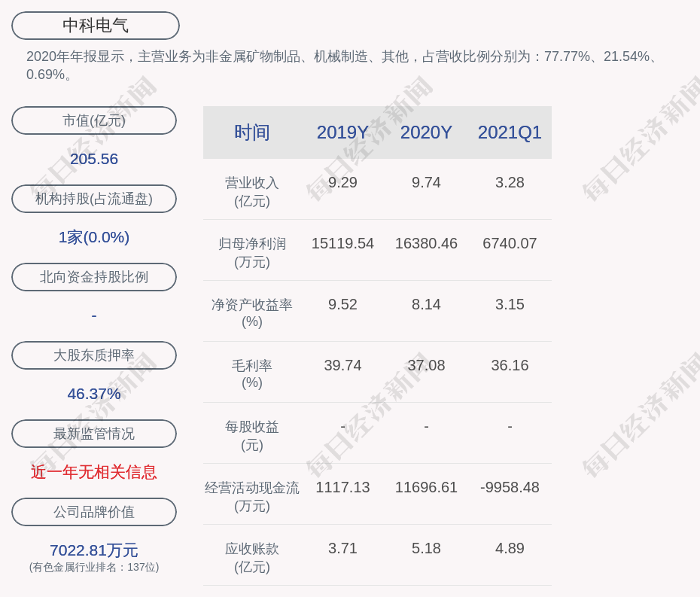Switch to the 2020Y column header
Viewport: 700px width, 597px height.
click(x=426, y=132)
